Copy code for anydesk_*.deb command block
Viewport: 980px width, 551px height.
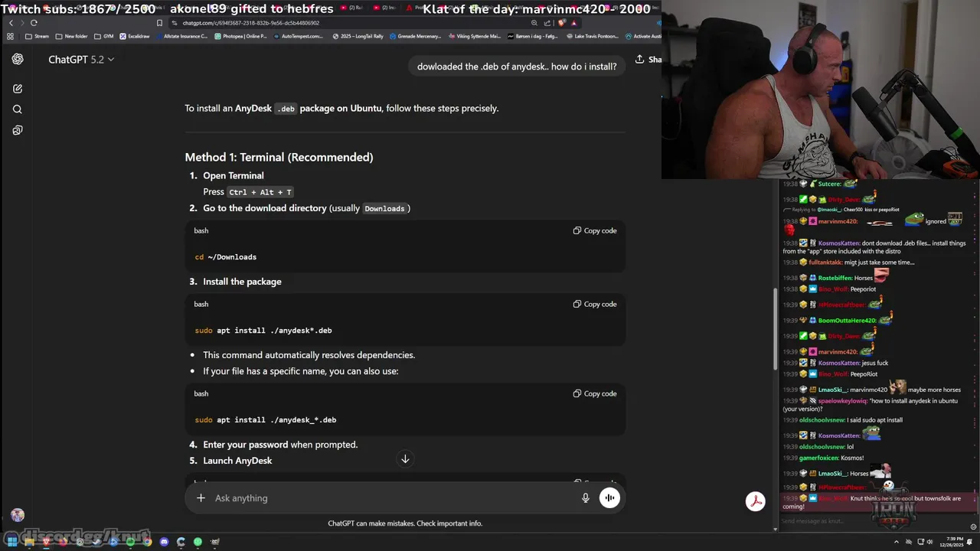595,393
